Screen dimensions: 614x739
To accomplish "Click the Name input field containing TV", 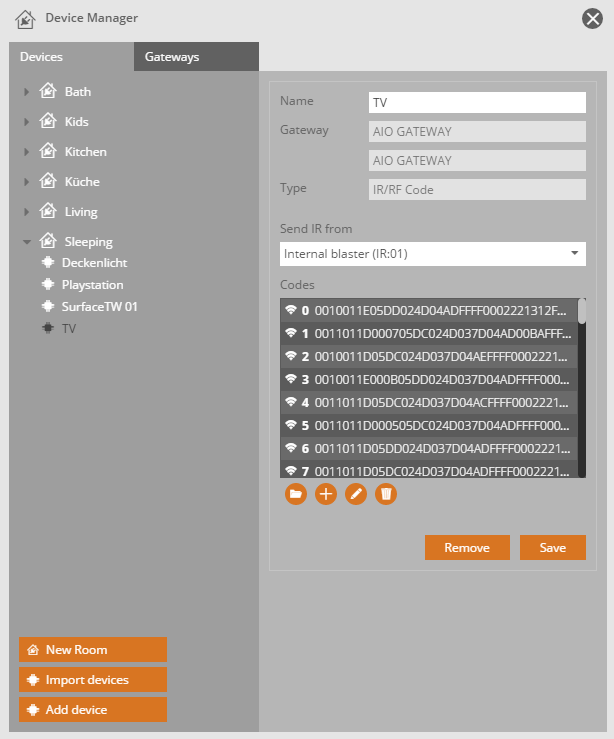I will pos(476,103).
